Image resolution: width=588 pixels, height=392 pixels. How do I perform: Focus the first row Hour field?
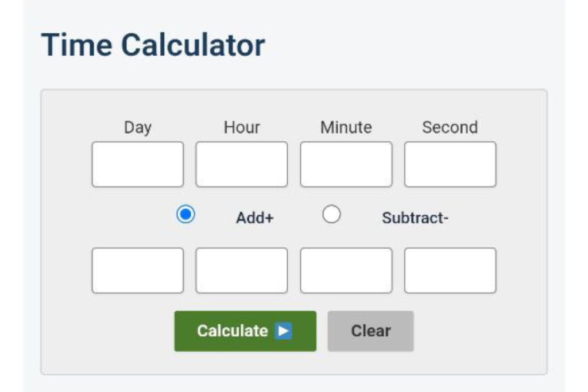(x=242, y=165)
